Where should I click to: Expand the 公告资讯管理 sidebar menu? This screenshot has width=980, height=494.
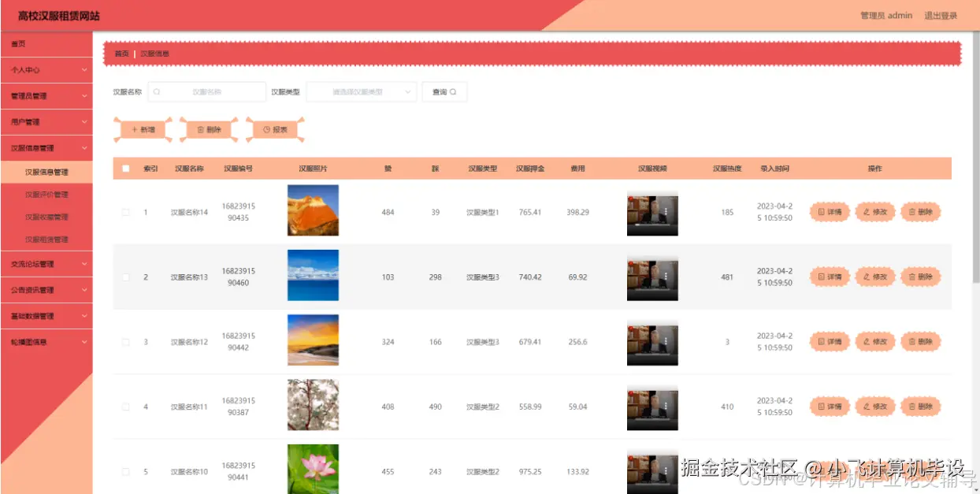[x=46, y=290]
